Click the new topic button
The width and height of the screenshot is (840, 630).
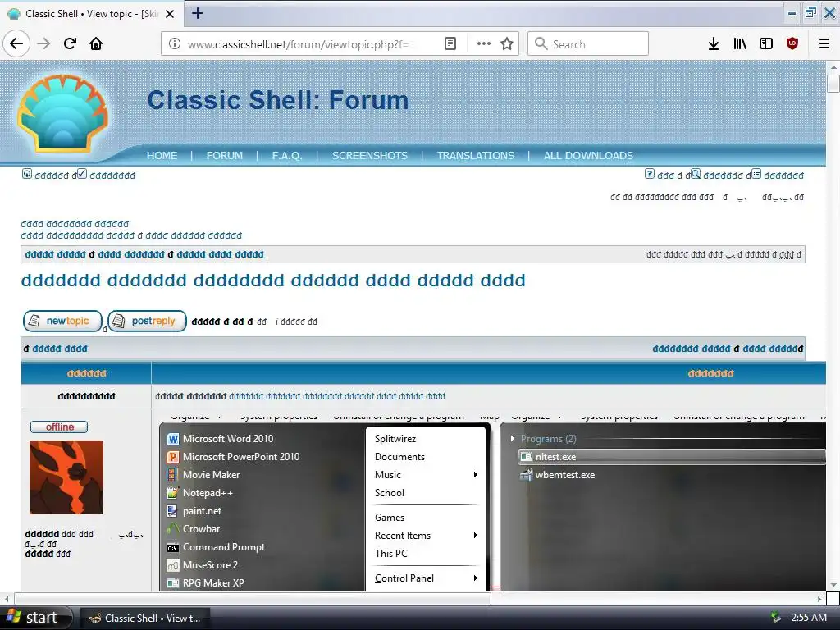62,321
